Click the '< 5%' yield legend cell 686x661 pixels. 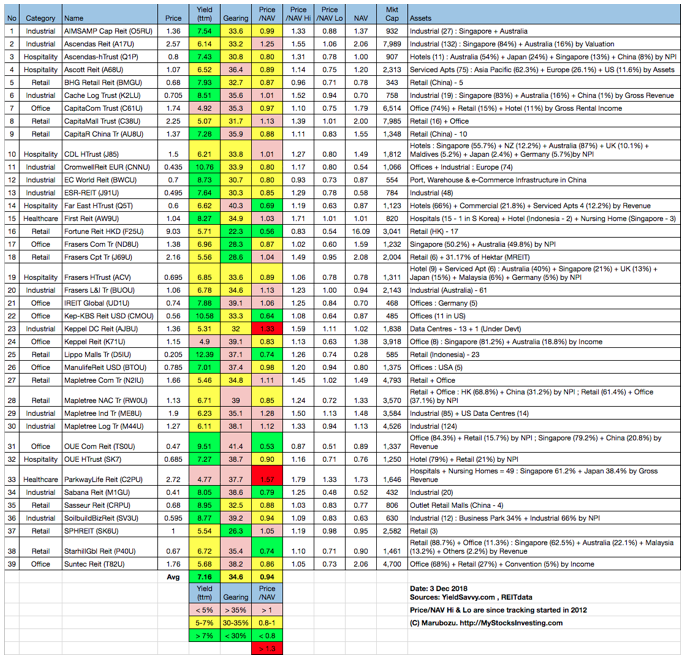pos(204,610)
